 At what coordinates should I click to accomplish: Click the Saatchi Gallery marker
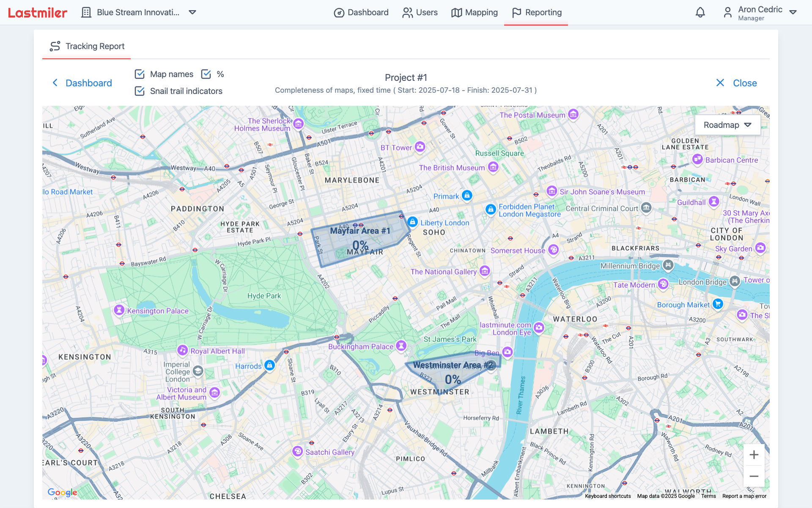point(298,451)
